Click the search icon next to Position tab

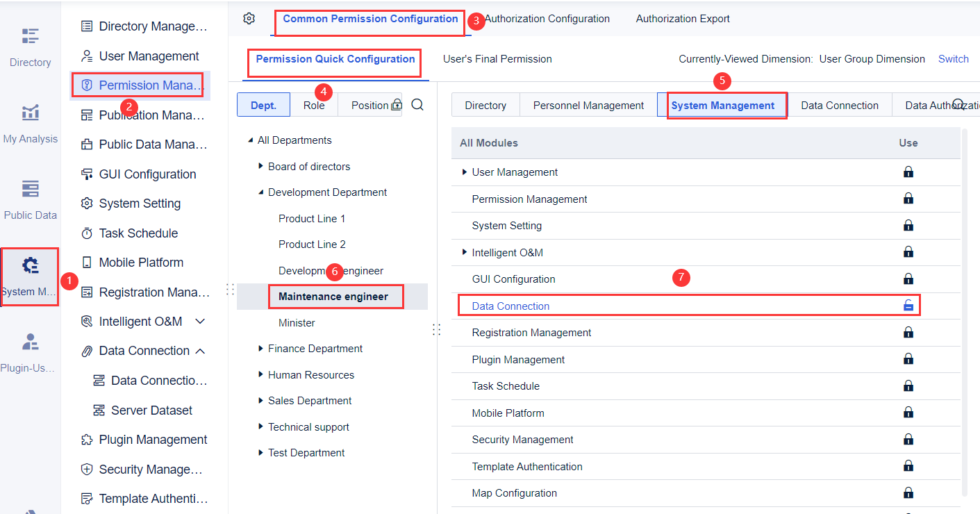(417, 105)
